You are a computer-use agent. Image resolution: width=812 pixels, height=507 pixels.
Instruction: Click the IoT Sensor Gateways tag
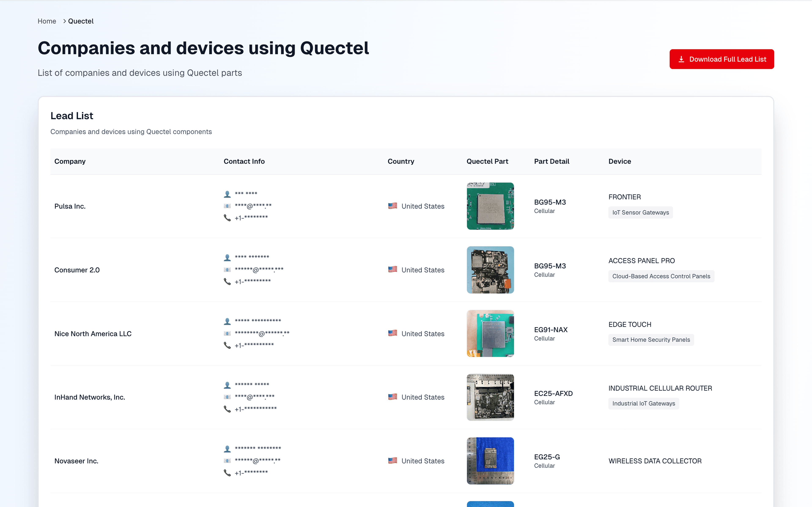[641, 213]
